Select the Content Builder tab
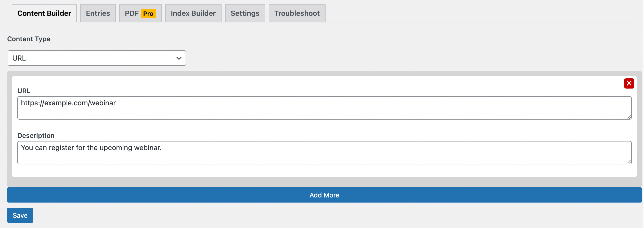The height and width of the screenshot is (228, 644). [x=44, y=13]
